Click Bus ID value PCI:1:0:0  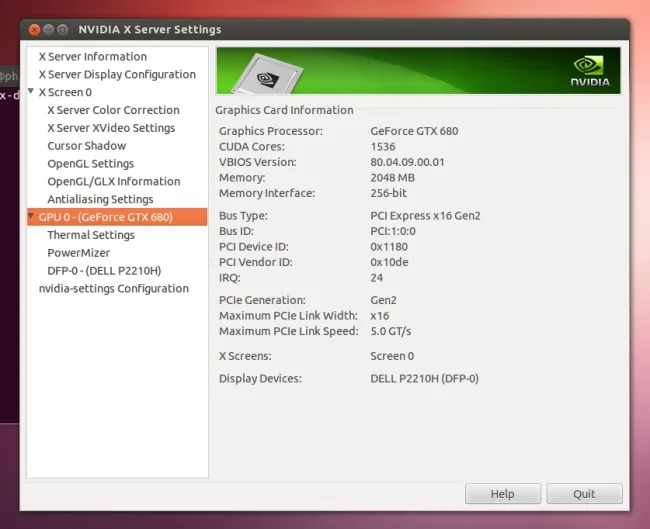click(393, 231)
